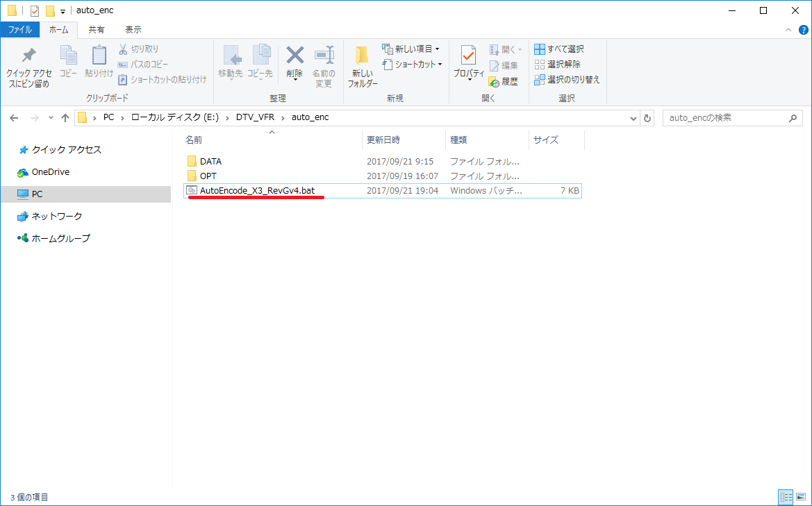Open Quick Access (クイック アクセス) in sidebar
Image resolution: width=812 pixels, height=506 pixels.
[67, 149]
